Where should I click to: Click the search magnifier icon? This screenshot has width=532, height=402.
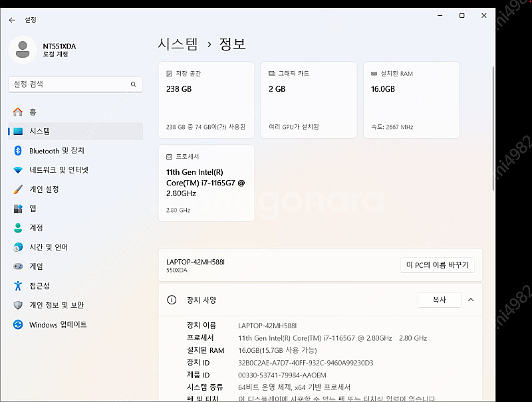click(134, 84)
